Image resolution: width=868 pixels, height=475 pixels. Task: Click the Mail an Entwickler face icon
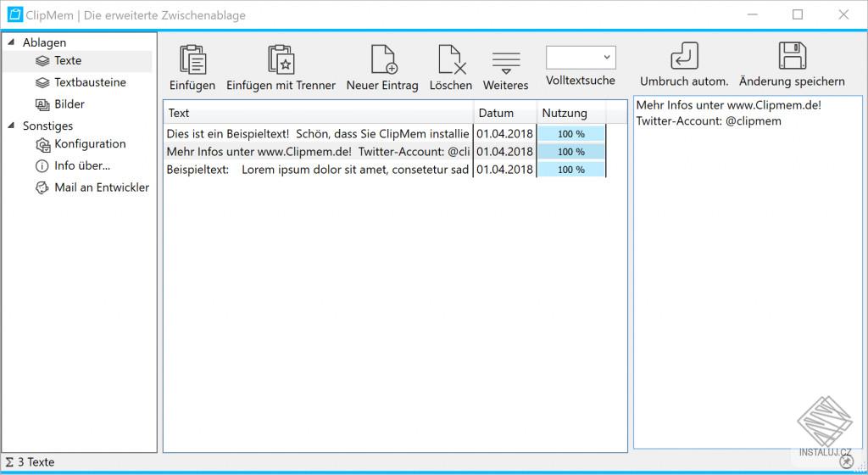(x=42, y=188)
